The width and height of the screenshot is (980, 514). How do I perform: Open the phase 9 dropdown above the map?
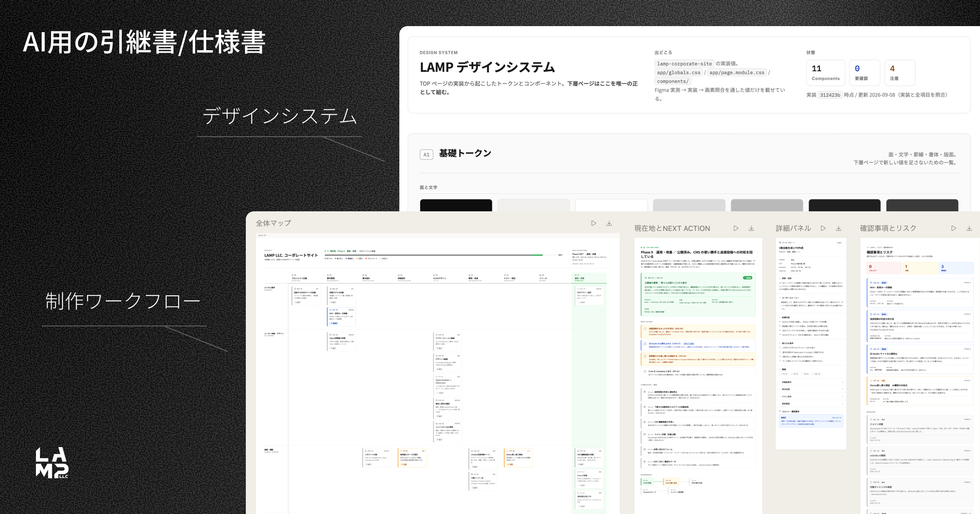262,235
